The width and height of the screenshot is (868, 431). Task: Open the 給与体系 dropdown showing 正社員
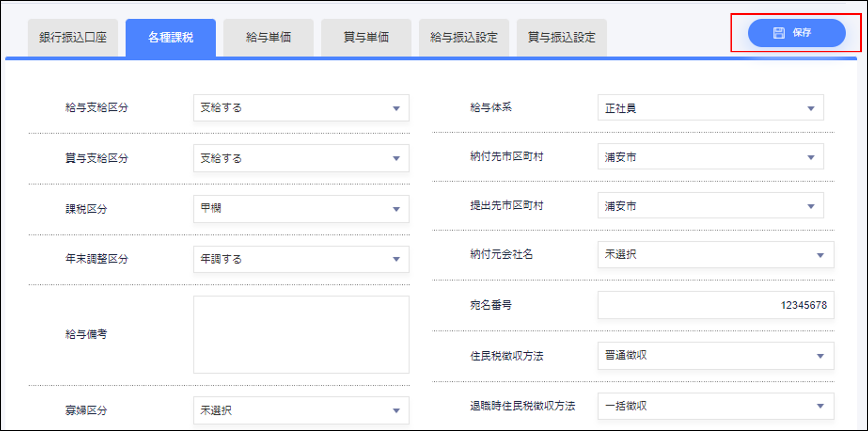(x=710, y=108)
